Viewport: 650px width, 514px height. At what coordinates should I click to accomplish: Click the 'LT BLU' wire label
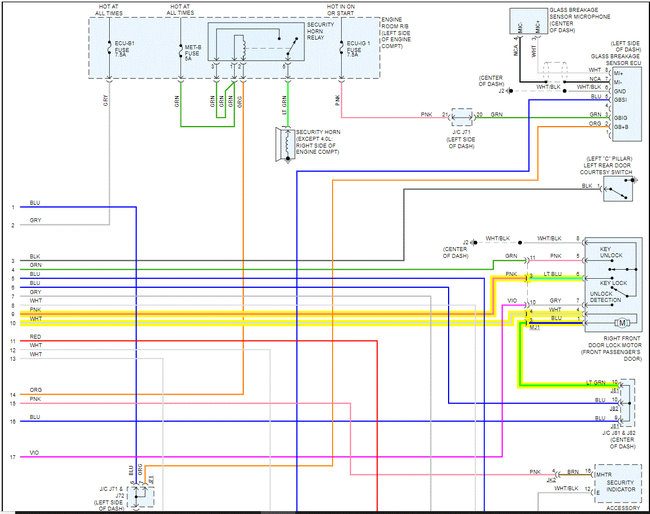point(553,274)
